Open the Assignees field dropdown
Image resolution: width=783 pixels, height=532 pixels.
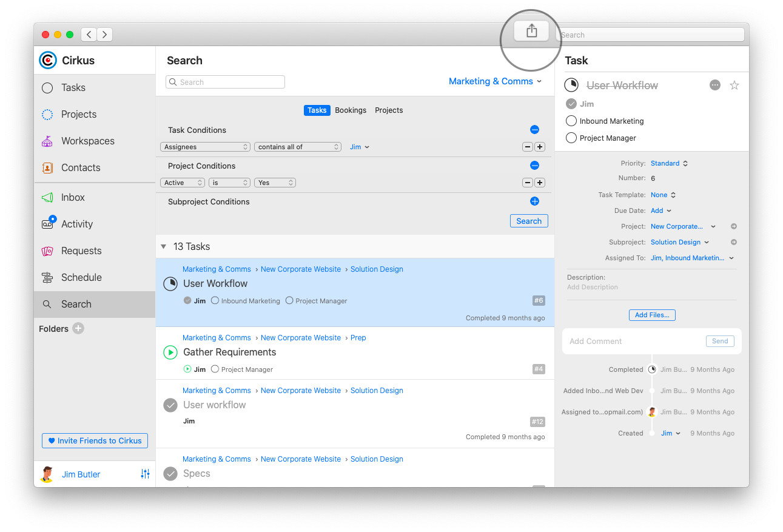(206, 147)
